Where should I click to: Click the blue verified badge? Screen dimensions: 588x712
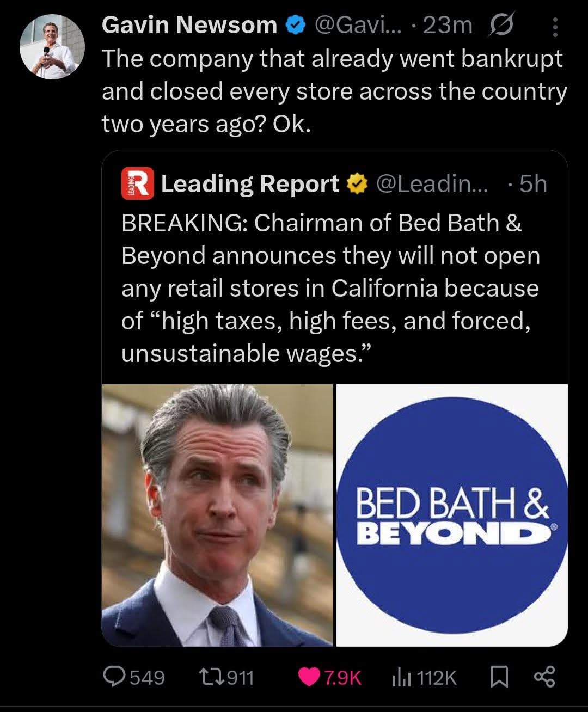[295, 26]
